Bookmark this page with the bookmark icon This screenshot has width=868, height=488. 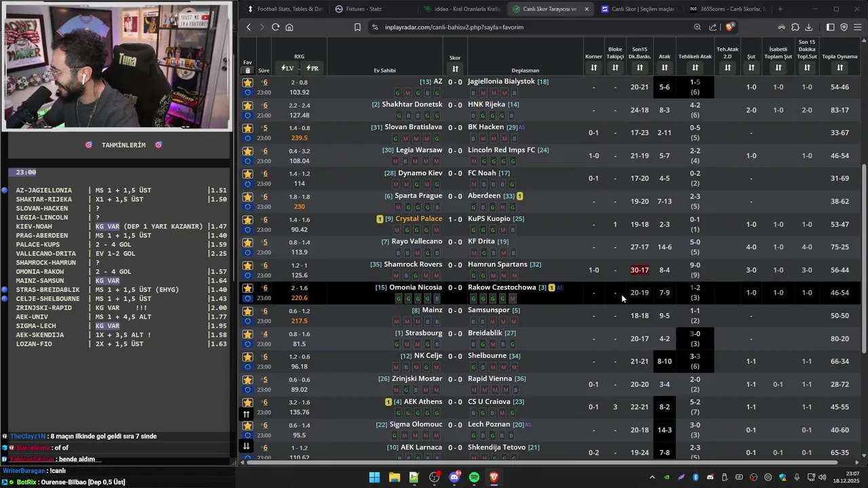click(357, 27)
